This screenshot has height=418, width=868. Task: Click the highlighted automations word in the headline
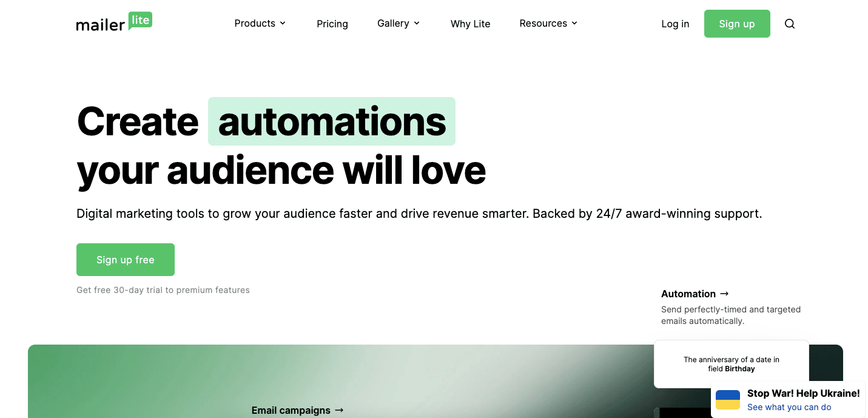(332, 122)
